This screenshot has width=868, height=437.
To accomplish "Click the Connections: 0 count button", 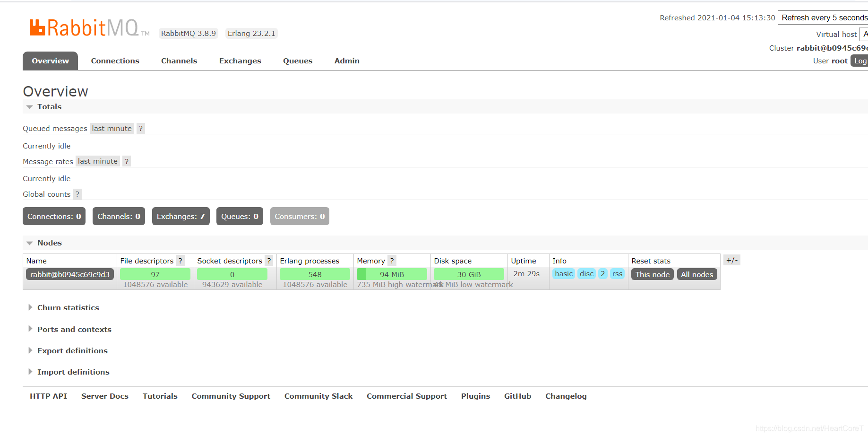I will pos(54,216).
